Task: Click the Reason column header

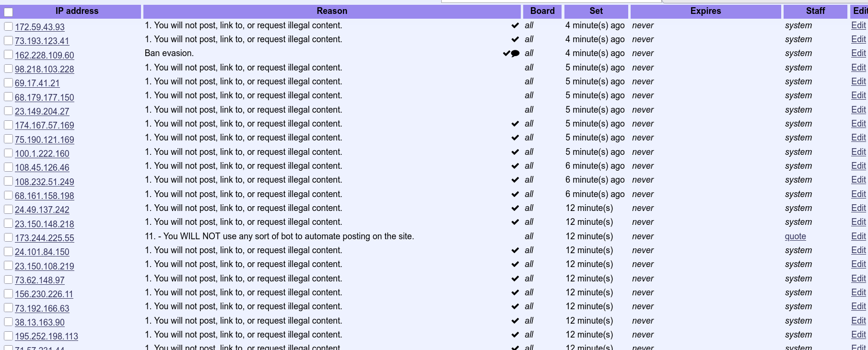Action: click(332, 11)
